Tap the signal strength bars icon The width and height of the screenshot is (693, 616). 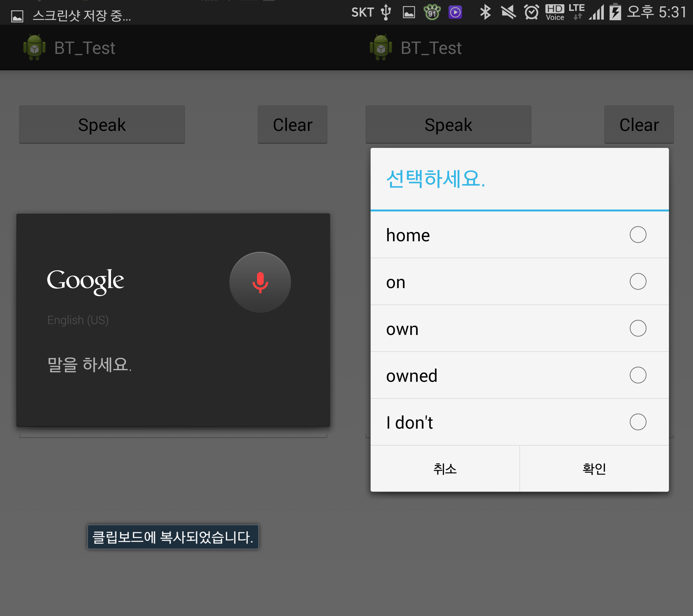click(596, 13)
